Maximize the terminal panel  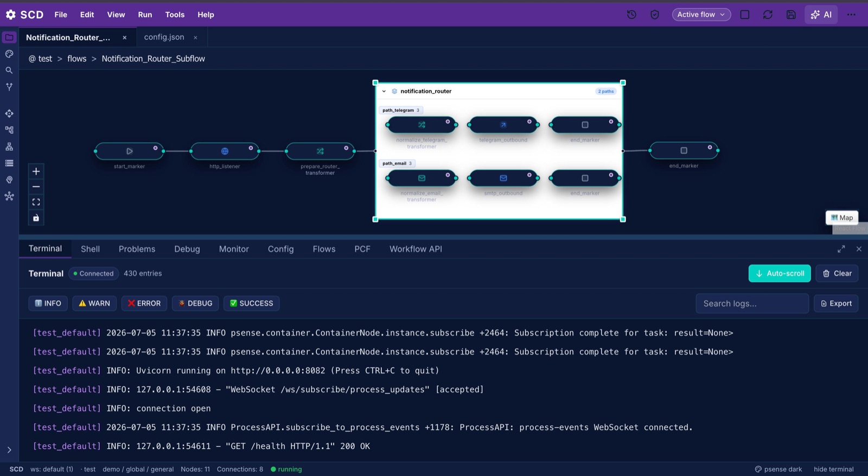841,249
